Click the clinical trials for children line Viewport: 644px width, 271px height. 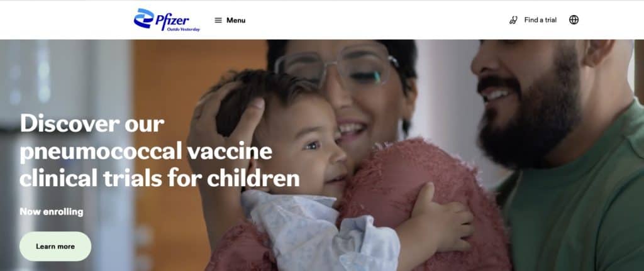[x=159, y=178]
